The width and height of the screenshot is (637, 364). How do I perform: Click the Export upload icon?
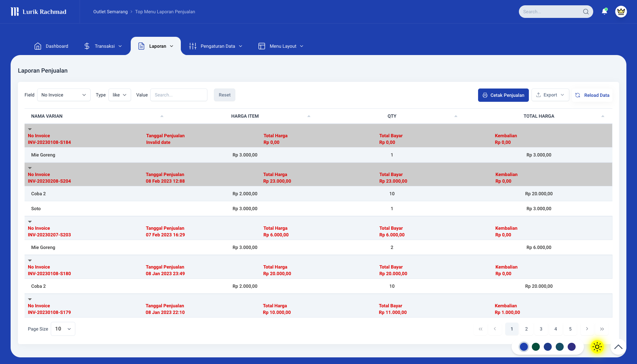coord(539,95)
